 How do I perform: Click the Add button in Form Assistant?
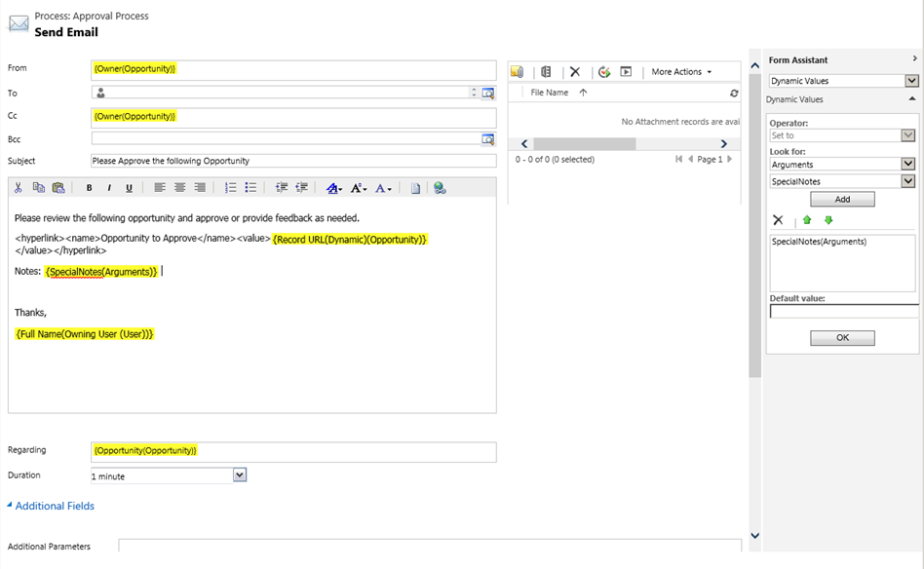tap(843, 198)
